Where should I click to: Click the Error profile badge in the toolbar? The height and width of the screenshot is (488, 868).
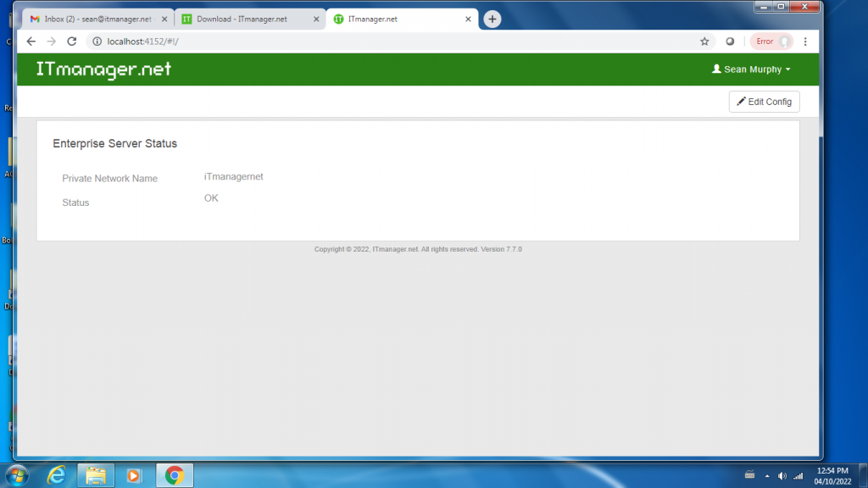[771, 41]
